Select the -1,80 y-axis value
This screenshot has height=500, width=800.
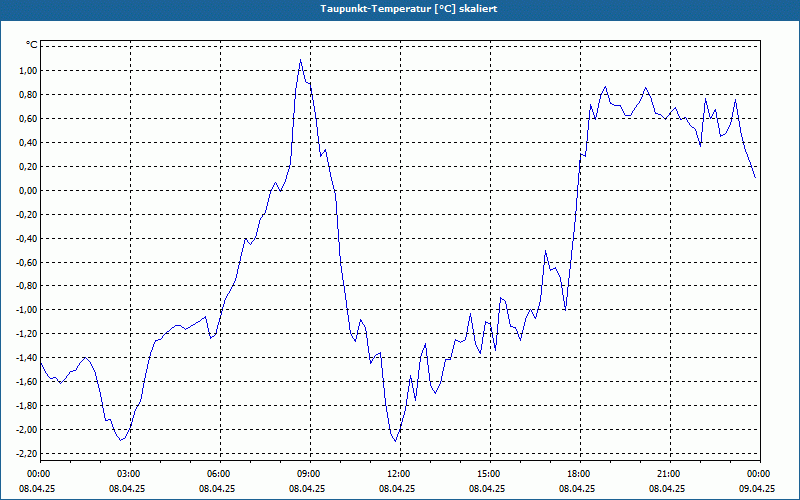point(28,406)
